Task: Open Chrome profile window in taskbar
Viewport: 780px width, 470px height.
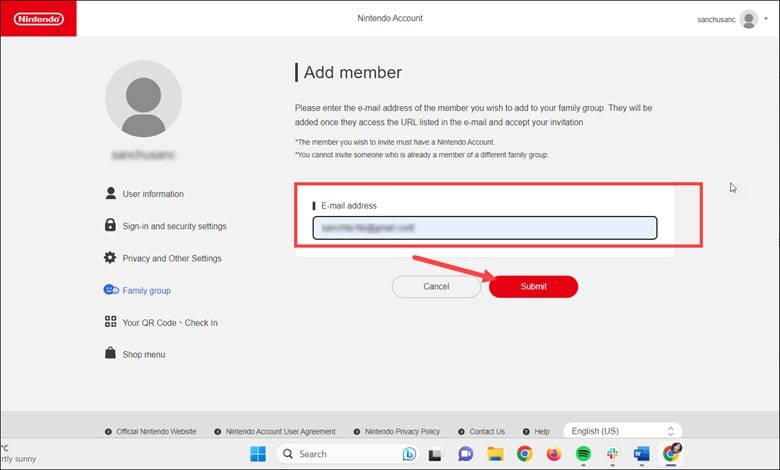Action: point(671,453)
